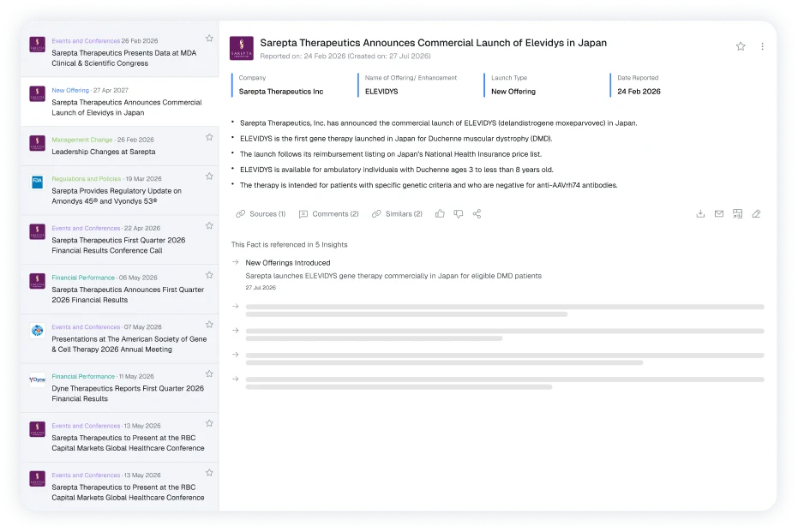798x532 pixels.
Task: Star the first RBC Capital Markets item
Action: click(x=209, y=423)
